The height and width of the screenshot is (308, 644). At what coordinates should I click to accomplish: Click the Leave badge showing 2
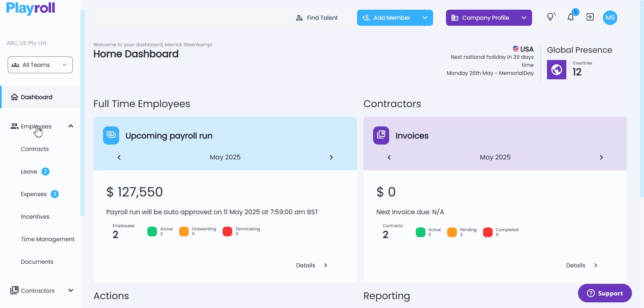[x=45, y=172]
